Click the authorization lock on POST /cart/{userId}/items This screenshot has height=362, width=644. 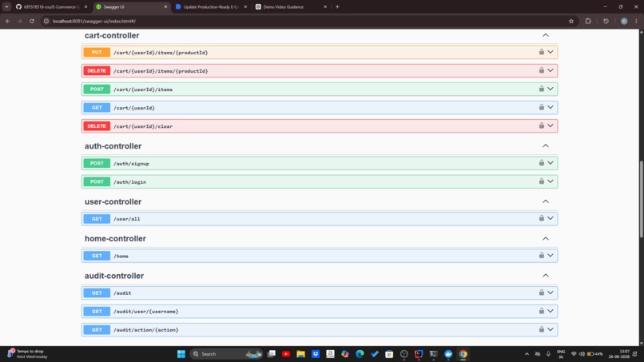541,89
